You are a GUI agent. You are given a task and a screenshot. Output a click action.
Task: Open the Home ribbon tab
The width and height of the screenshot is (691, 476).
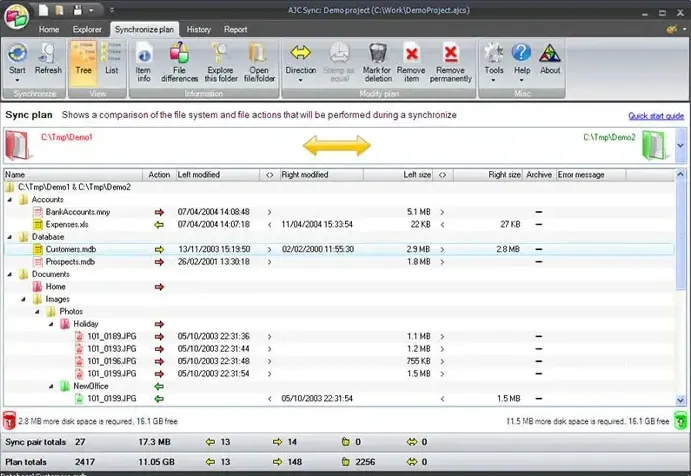pyautogui.click(x=48, y=30)
